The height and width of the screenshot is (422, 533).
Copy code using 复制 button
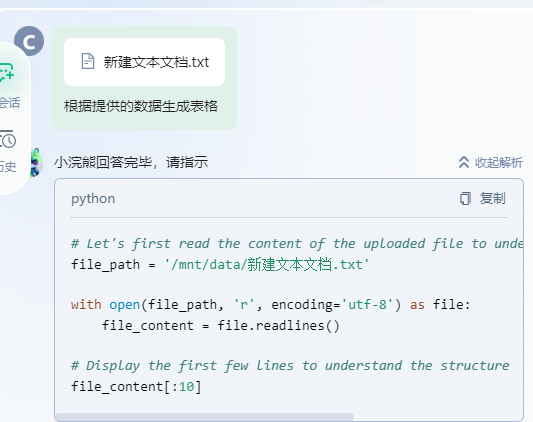click(482, 199)
